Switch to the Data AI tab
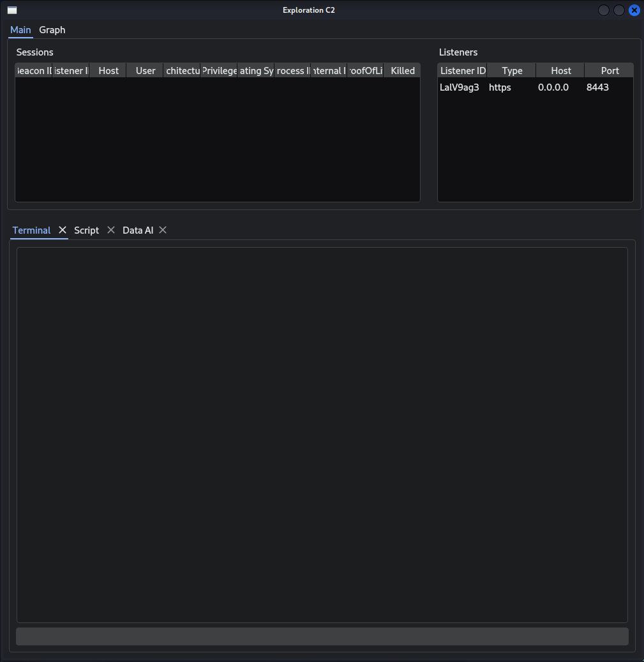The image size is (644, 662). pyautogui.click(x=138, y=230)
